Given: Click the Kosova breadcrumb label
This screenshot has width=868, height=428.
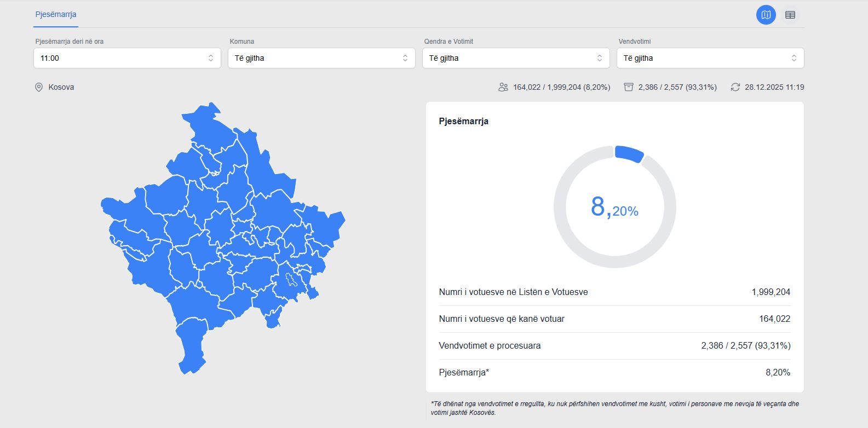Looking at the screenshot, I should [x=61, y=87].
